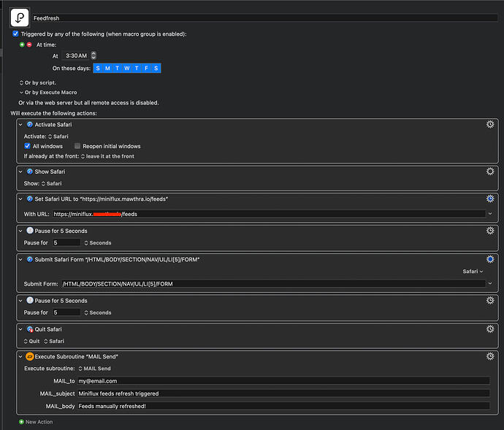The height and width of the screenshot is (430, 504).
Task: Collapse the Set Safari URL action
Action: tap(20, 199)
